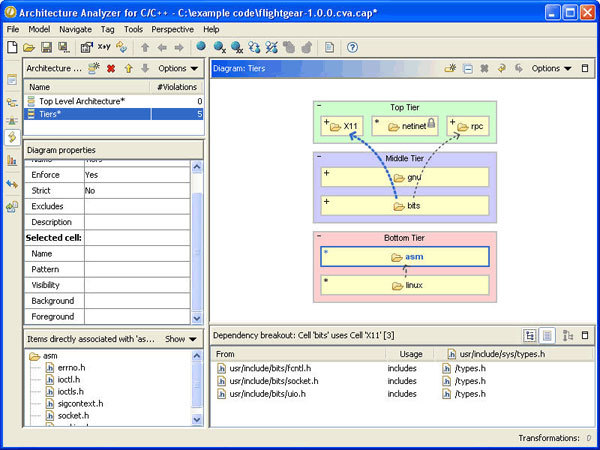Click the navigate back arrow in toolbar
600x450 pixels.
tap(162, 47)
